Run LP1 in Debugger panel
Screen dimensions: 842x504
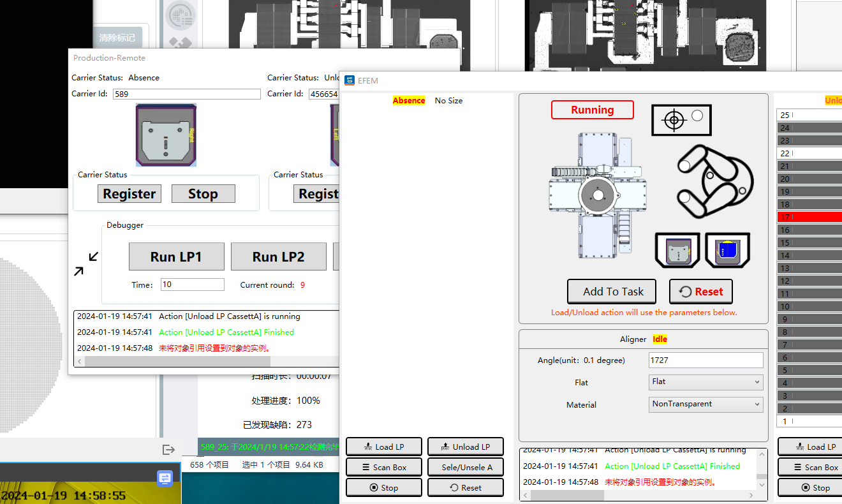pos(176,256)
